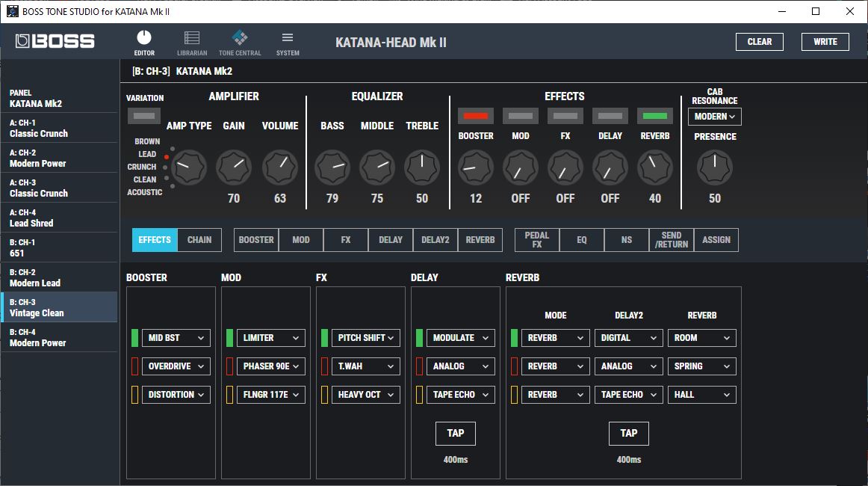Open the LIMITER mod dropdown
The width and height of the screenshot is (868, 486).
tap(270, 338)
